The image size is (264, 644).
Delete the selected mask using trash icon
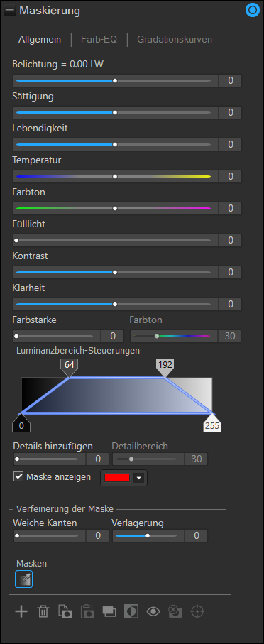point(43,611)
